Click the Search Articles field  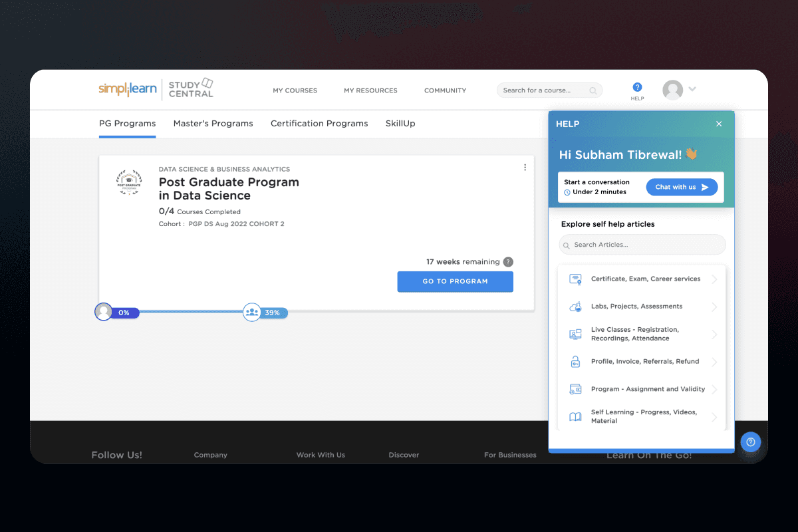tap(642, 245)
